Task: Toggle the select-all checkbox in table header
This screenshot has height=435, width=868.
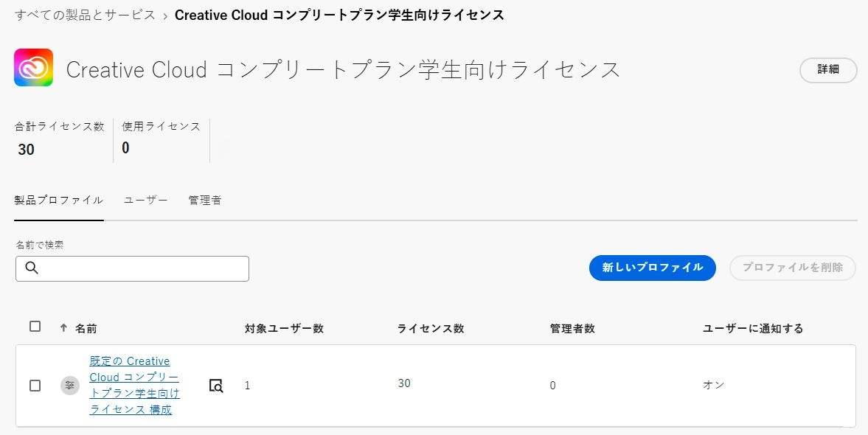Action: (x=35, y=327)
